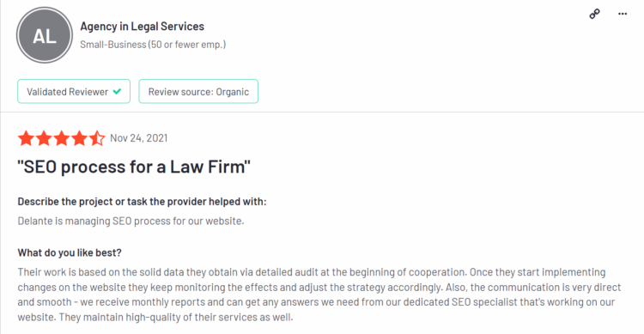The width and height of the screenshot is (644, 334).
Task: Click 'Describe the project or task' heading
Action: pos(142,202)
